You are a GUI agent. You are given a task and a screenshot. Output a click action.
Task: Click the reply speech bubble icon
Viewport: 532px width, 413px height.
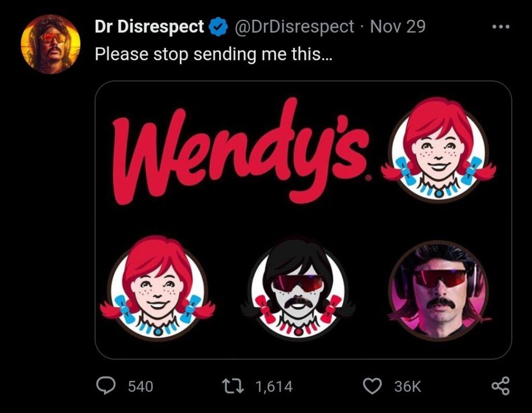tap(107, 385)
